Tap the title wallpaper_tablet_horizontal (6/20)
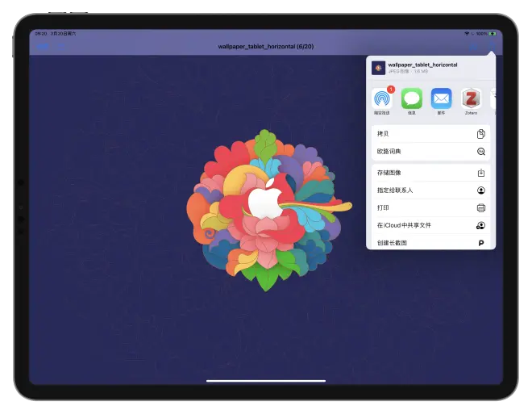Screen dimensions: 532x414 click(x=266, y=46)
